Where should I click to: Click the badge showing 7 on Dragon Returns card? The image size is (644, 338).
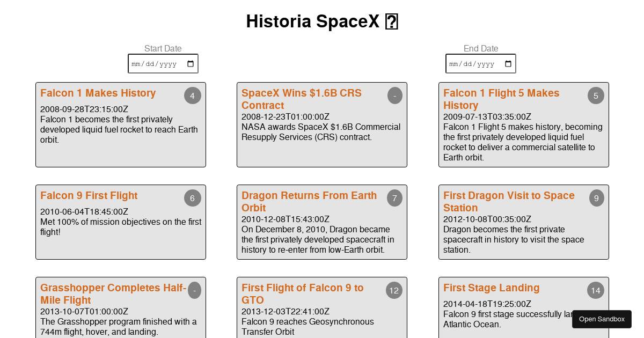click(394, 198)
